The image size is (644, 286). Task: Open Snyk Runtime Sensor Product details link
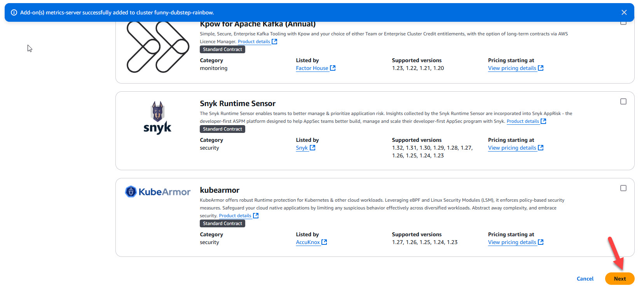[523, 121]
